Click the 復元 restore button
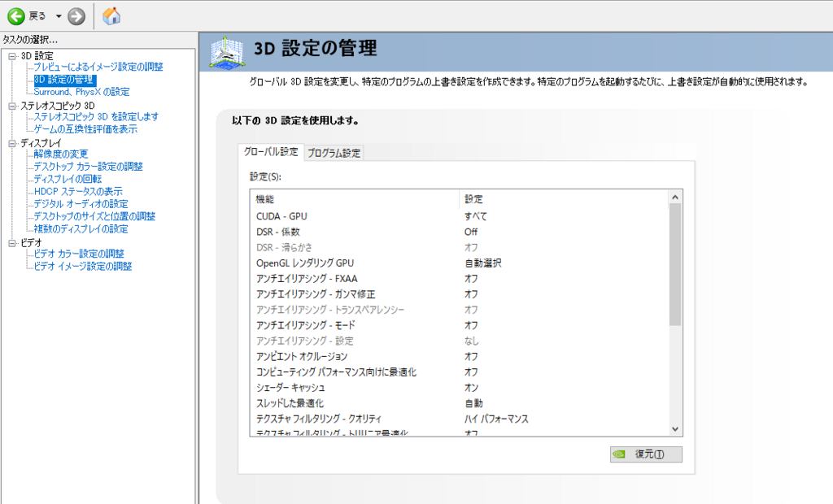Screen dimensions: 833x504 646,454
